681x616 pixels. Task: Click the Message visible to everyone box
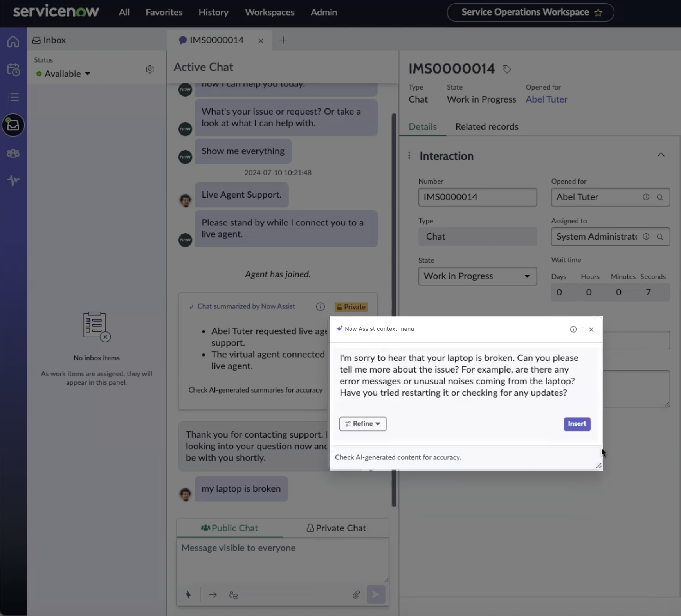point(283,561)
